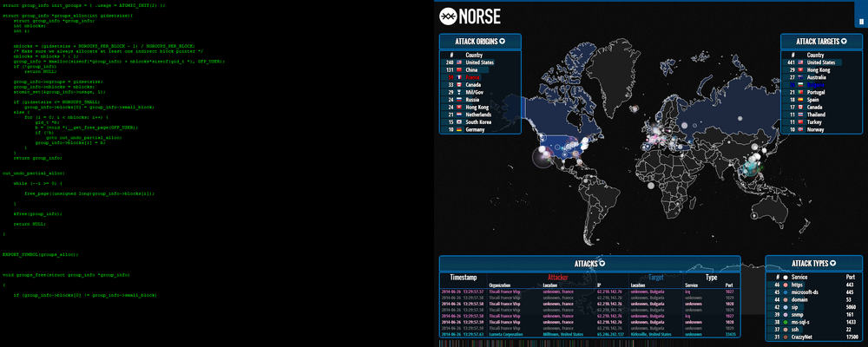Click the Germany flag icon

[459, 129]
